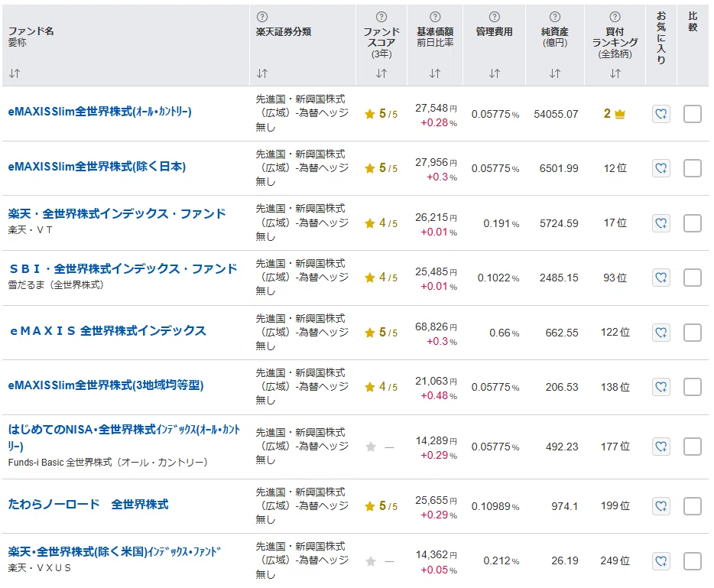Click crown rank icon for オール・カントリー

(x=620, y=114)
